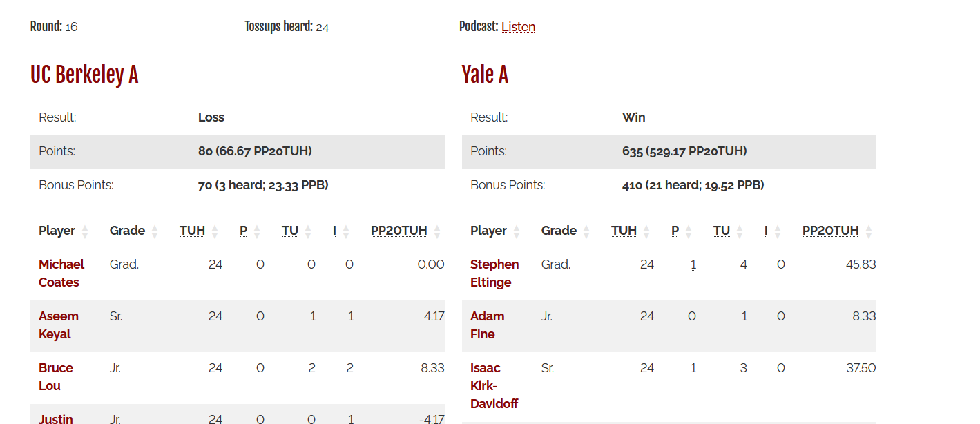The image size is (980, 424).
Task: Click sort arrows beside Yale Grade column
Action: click(x=586, y=231)
